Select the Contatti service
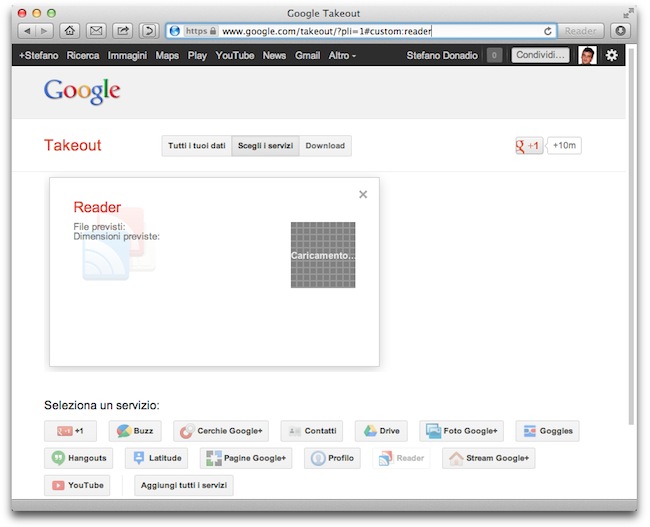 [312, 431]
